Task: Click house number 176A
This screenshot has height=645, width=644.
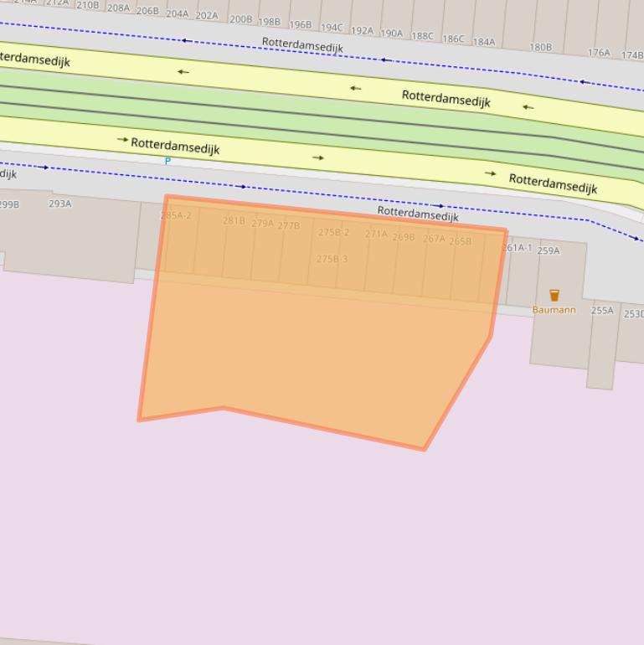Action: point(599,53)
